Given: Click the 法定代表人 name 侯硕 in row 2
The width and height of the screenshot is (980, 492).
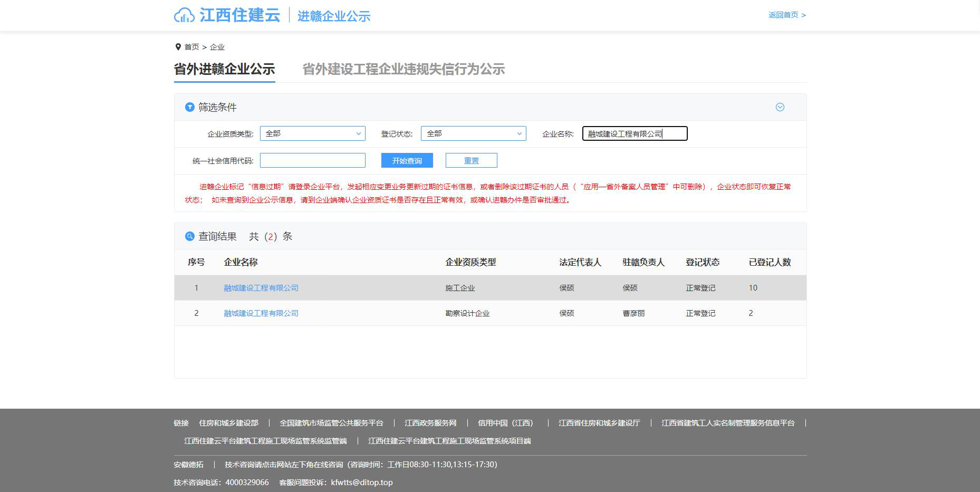Looking at the screenshot, I should point(566,313).
